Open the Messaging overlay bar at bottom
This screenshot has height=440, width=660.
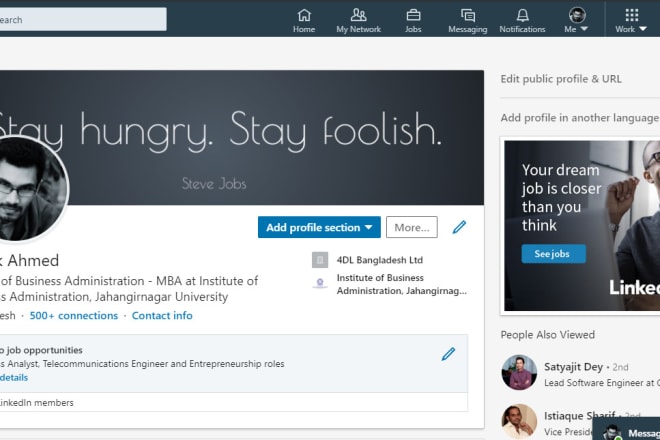[x=626, y=430]
